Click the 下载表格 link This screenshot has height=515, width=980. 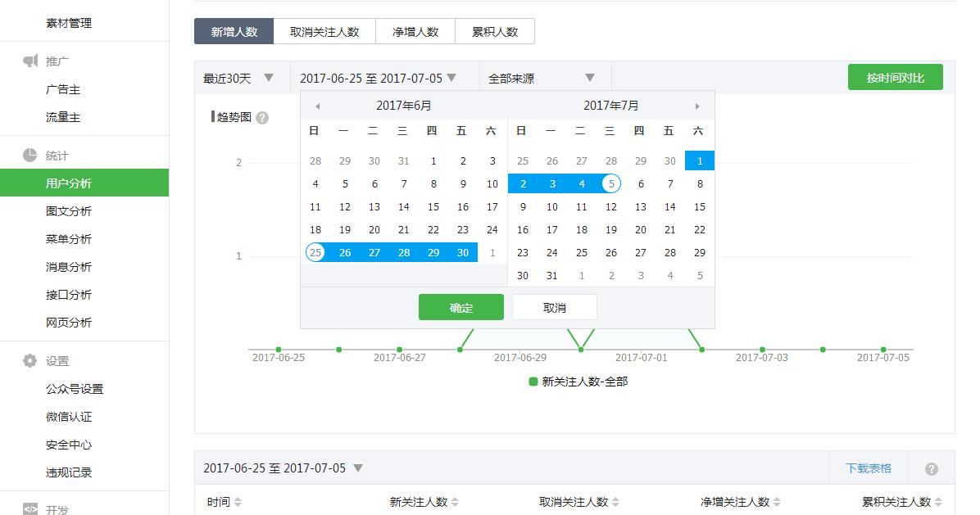(869, 468)
